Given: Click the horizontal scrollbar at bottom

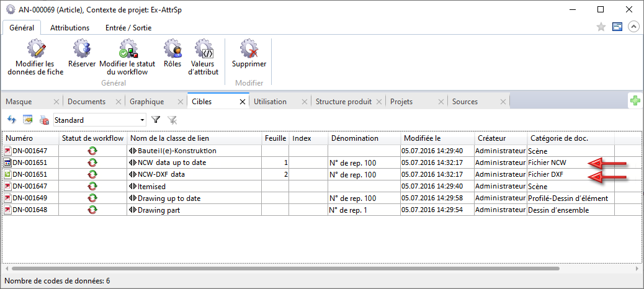Looking at the screenshot, I should [x=285, y=269].
